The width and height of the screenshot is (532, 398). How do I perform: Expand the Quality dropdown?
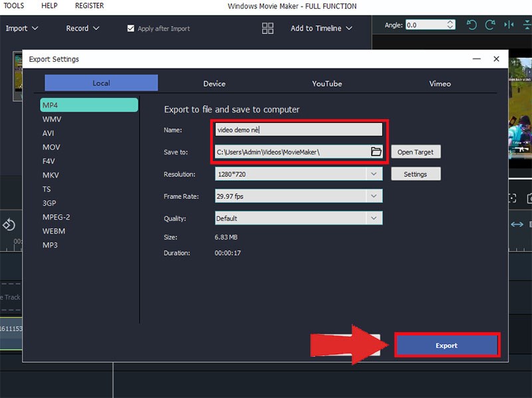coord(374,218)
